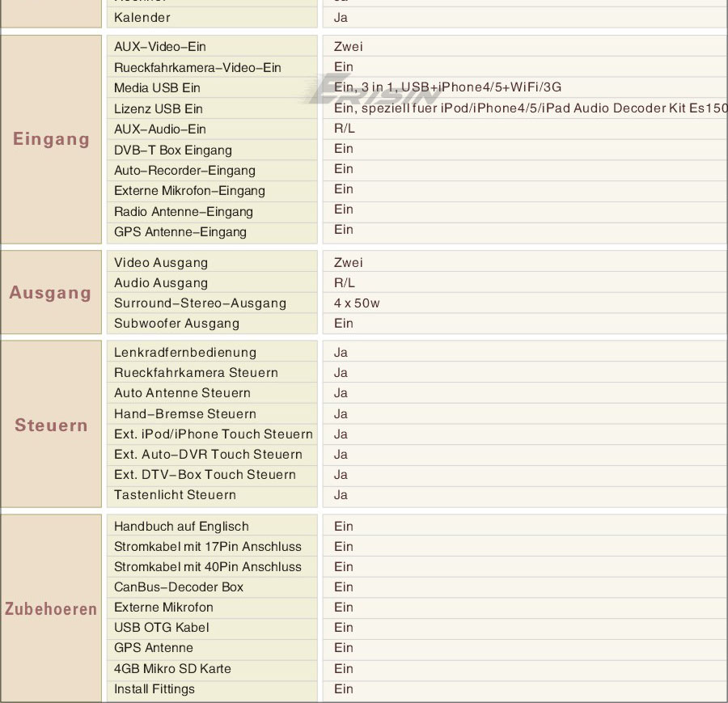This screenshot has height=703, width=728.
Task: Click Ein value of CanBus-Decoder Box
Action: (x=344, y=587)
